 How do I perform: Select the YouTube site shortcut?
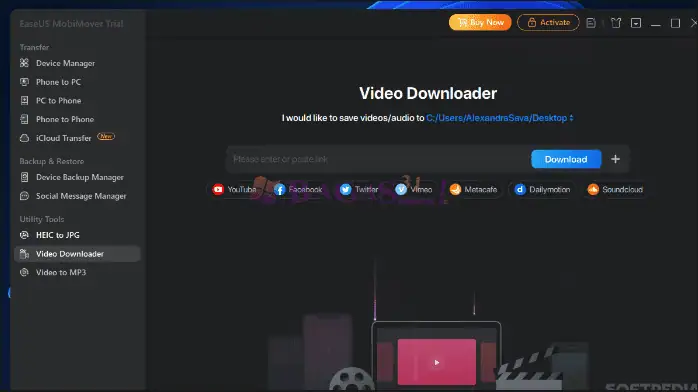tap(235, 190)
